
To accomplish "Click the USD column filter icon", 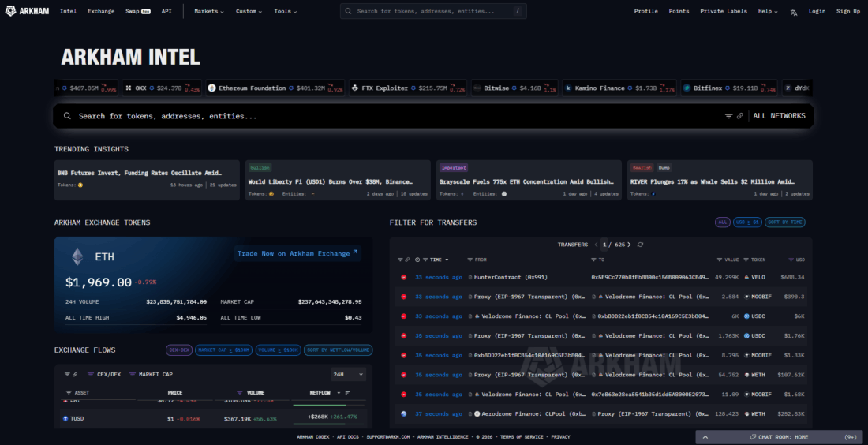I will [x=791, y=260].
